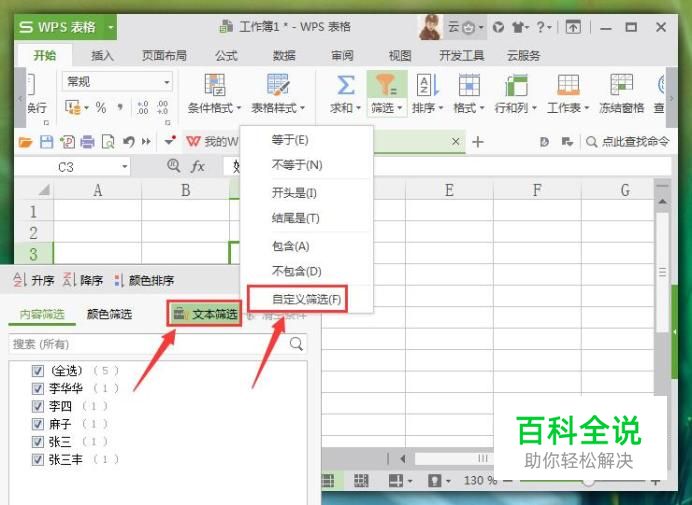Image resolution: width=692 pixels, height=505 pixels.
Task: Click the zoom out minus button
Action: (508, 480)
